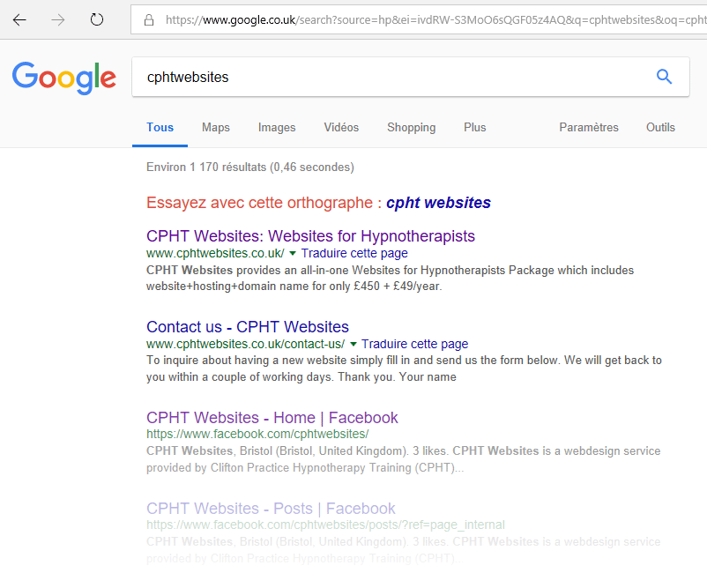The image size is (707, 588).
Task: Reload the page with the refresh icon
Action: (x=97, y=19)
